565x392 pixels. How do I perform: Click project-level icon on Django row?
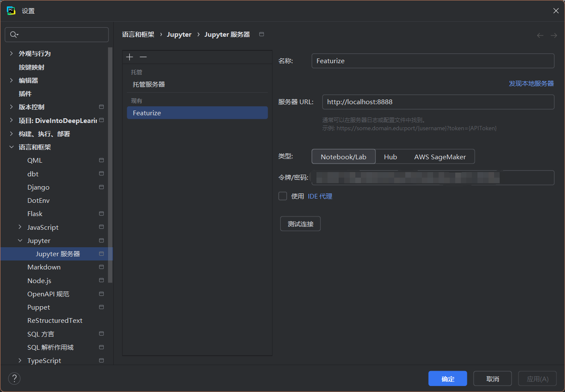tap(101, 187)
